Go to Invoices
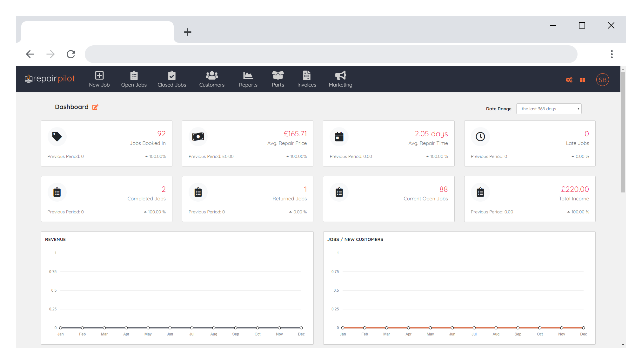The width and height of the screenshot is (642, 364). 307,79
